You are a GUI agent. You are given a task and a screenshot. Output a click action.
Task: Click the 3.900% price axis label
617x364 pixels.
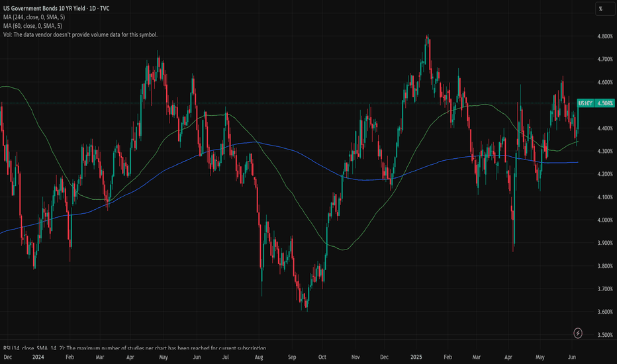pyautogui.click(x=605, y=243)
